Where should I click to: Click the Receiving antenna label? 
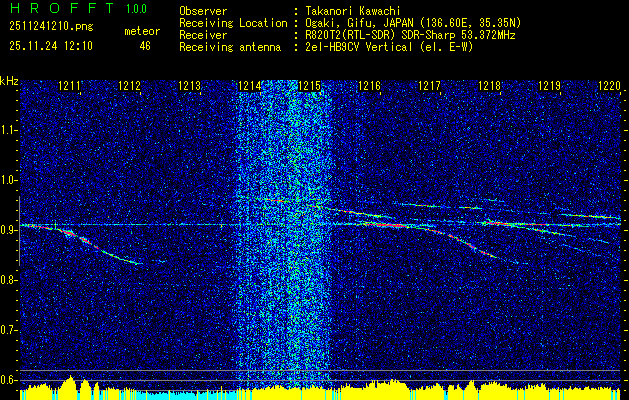230,47
